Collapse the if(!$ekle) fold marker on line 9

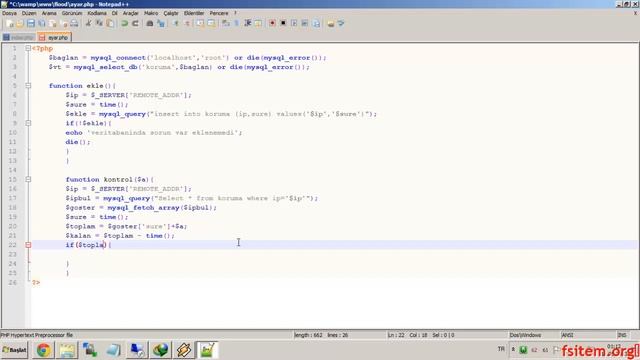(x=28, y=123)
